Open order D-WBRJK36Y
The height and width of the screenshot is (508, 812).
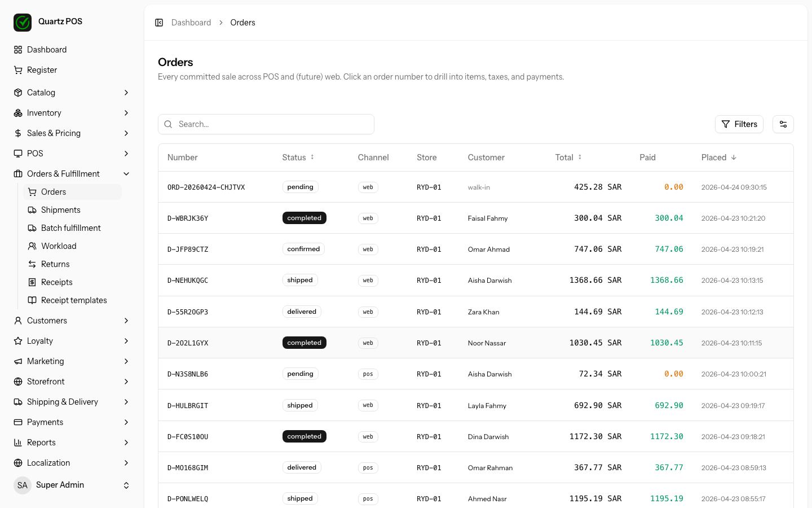click(188, 218)
